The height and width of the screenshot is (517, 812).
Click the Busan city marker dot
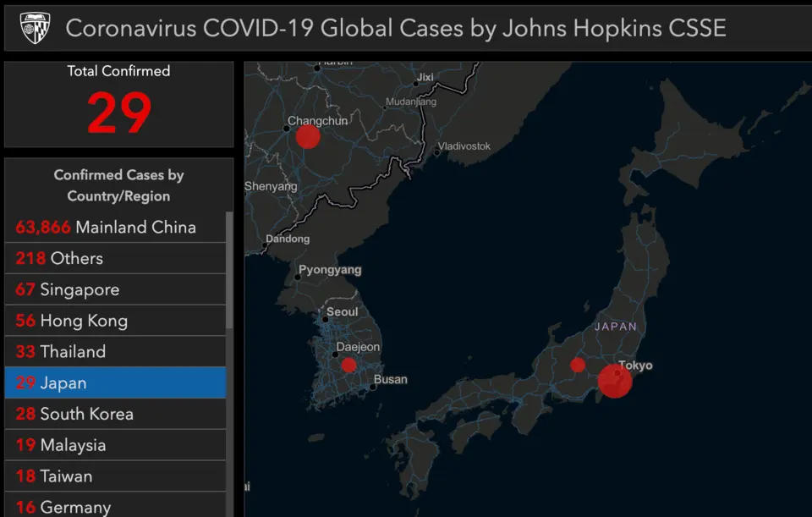pyautogui.click(x=372, y=387)
